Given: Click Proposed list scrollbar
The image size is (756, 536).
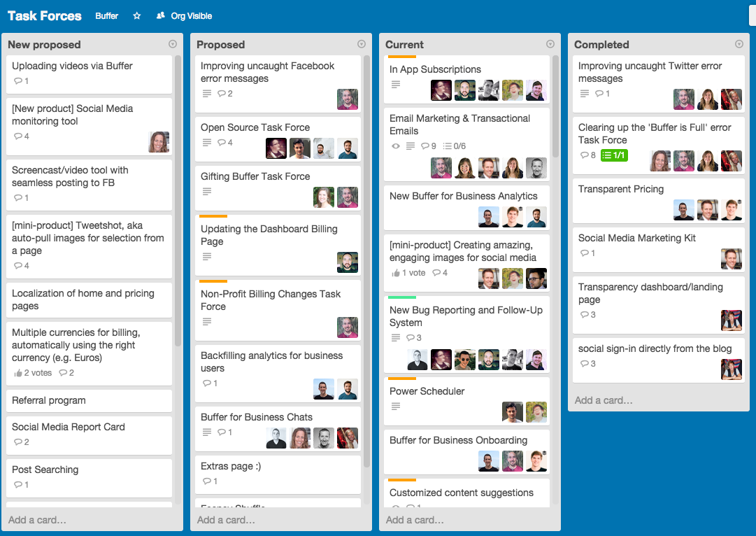Looking at the screenshot, I should pos(366,262).
